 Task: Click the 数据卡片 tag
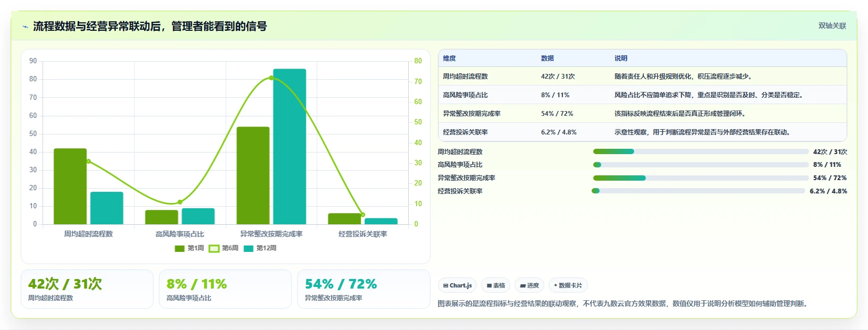[568, 285]
